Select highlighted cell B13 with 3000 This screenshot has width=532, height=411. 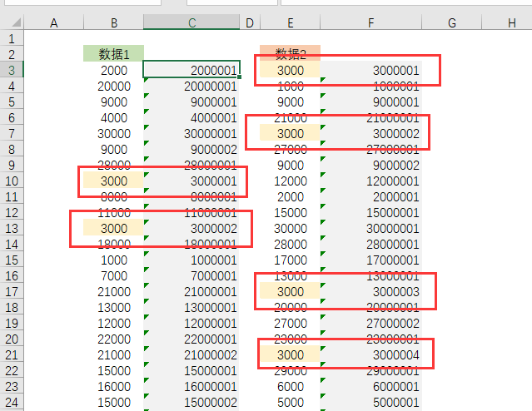click(114, 228)
